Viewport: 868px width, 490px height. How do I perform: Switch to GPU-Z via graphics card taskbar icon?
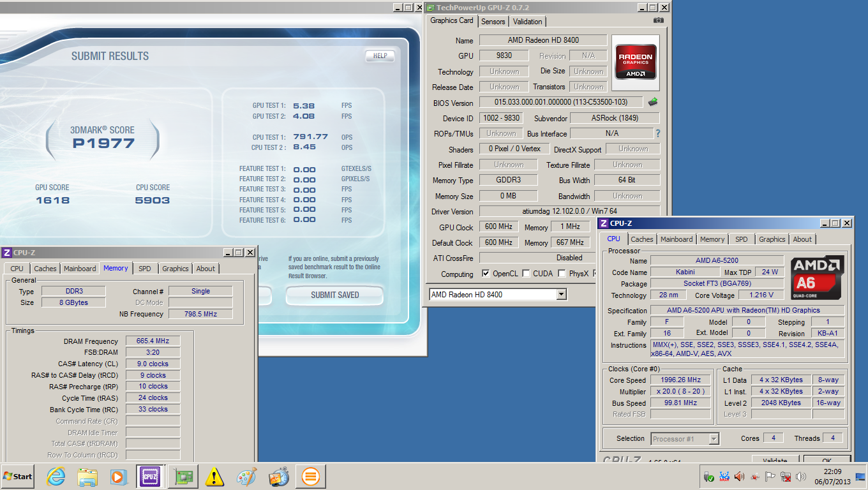[183, 477]
